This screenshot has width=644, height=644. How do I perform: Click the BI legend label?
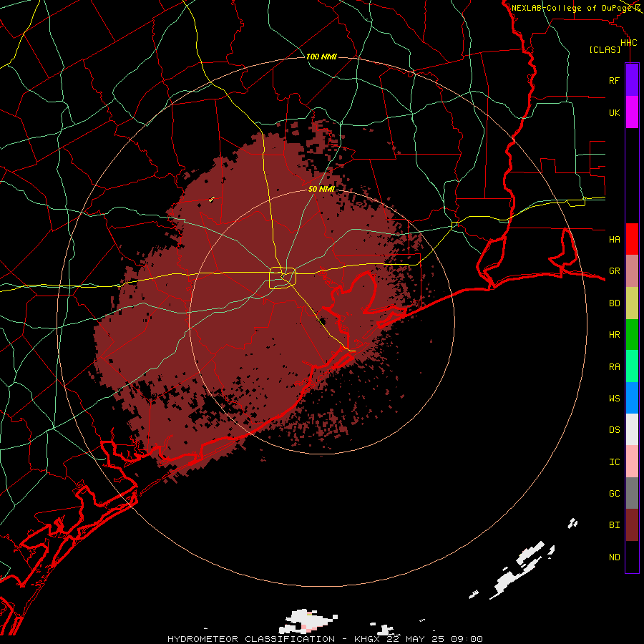[614, 525]
